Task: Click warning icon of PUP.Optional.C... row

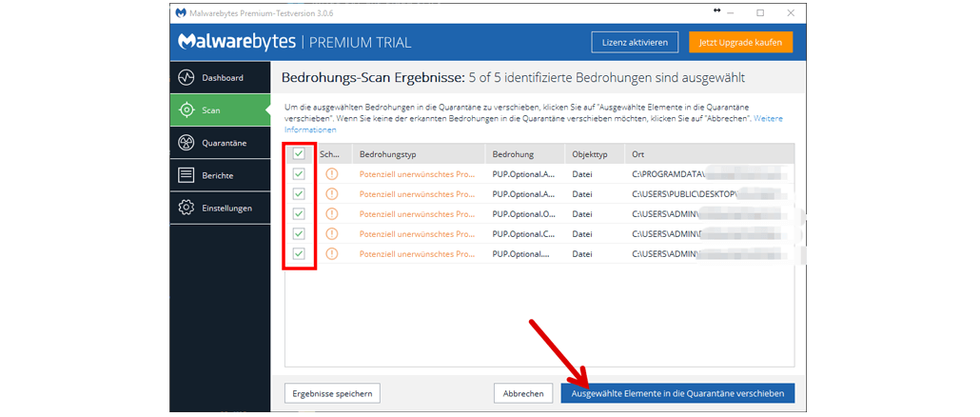Action: [x=332, y=234]
